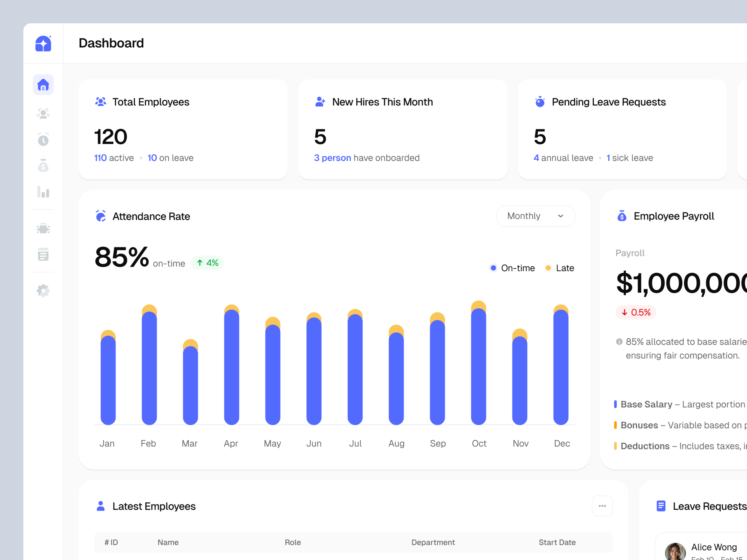The height and width of the screenshot is (560, 747).
Task: Open the briefcase section in the sidebar
Action: coord(43,229)
